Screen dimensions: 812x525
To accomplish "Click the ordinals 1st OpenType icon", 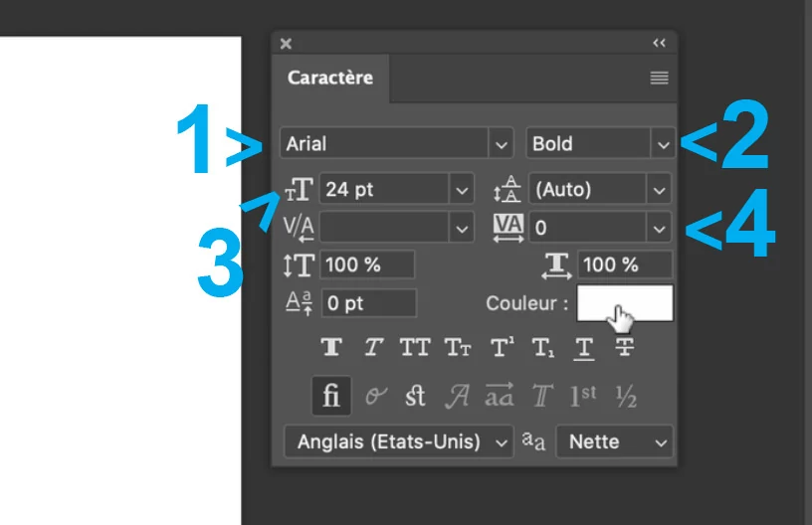I will (583, 396).
